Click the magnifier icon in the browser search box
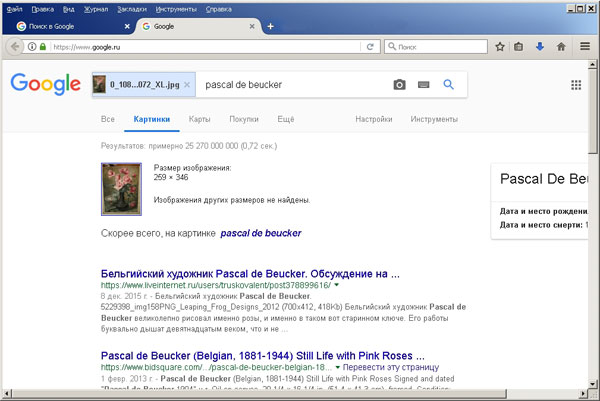600x401 pixels. coord(392,46)
